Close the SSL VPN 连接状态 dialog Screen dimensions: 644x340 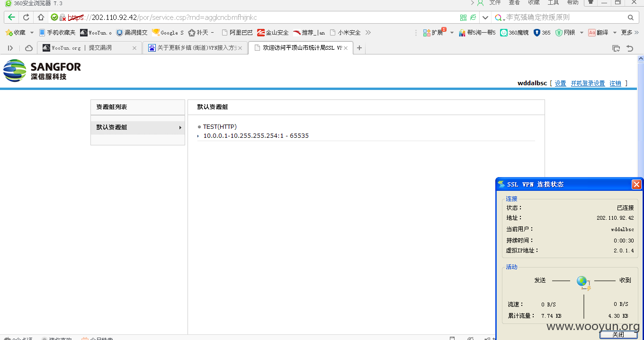(636, 185)
